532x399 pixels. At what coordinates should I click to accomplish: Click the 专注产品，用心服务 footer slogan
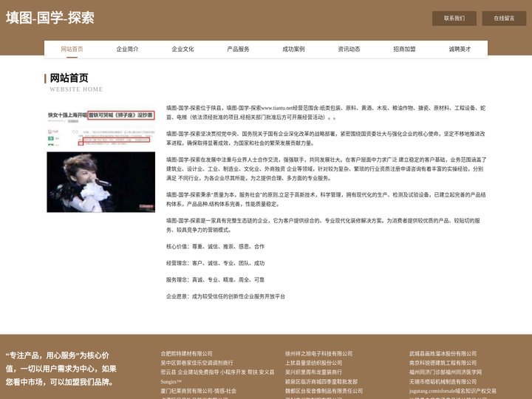pos(61,369)
